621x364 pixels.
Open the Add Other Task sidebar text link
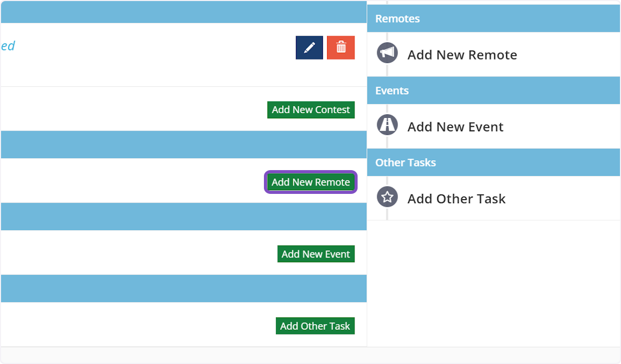coord(456,199)
